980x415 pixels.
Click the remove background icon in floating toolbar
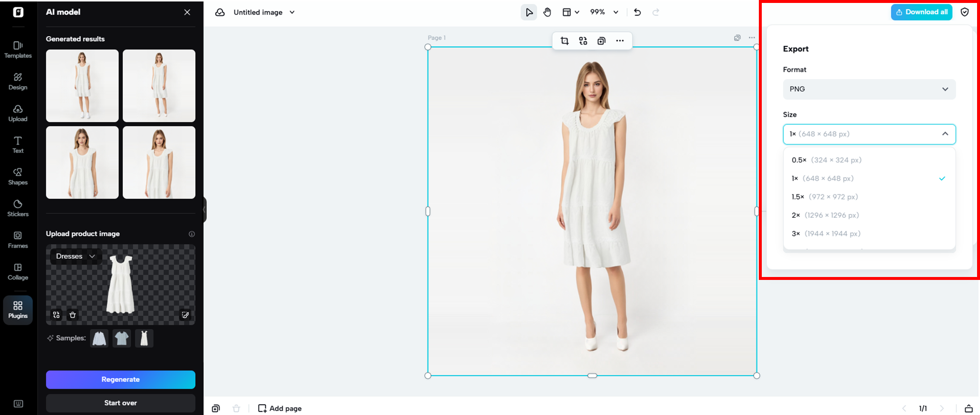coord(583,41)
